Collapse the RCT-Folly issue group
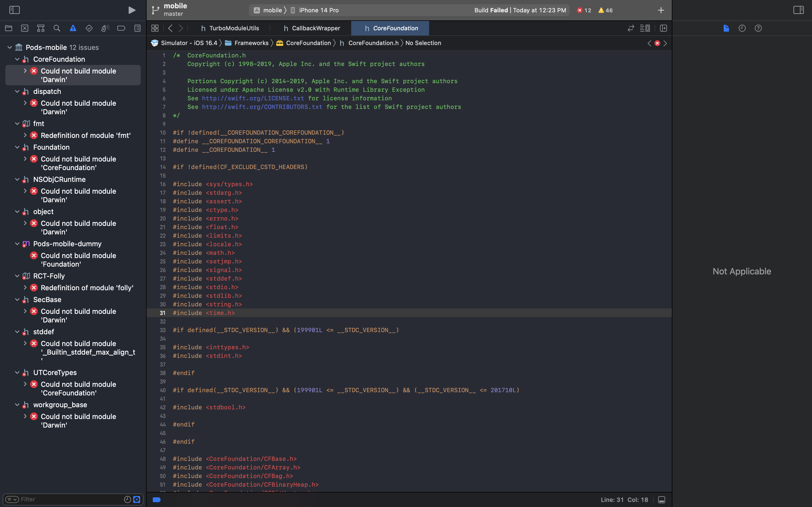This screenshot has width=812, height=507. point(17,276)
